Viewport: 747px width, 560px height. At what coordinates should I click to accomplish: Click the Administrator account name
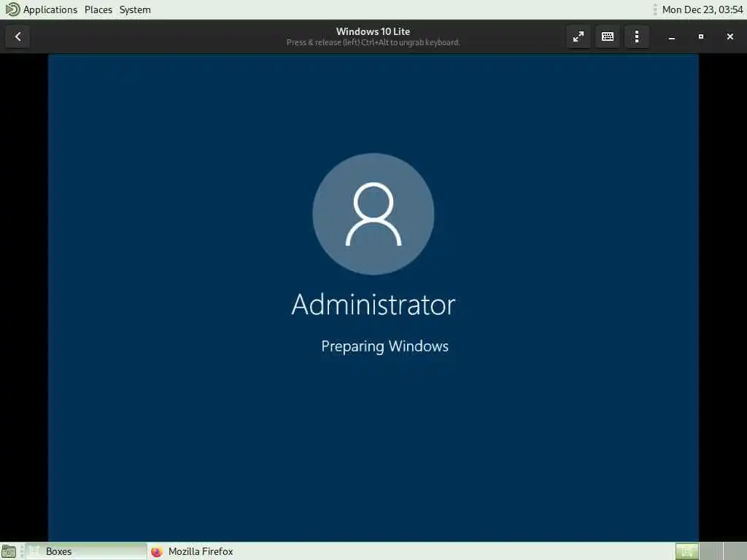coord(373,305)
